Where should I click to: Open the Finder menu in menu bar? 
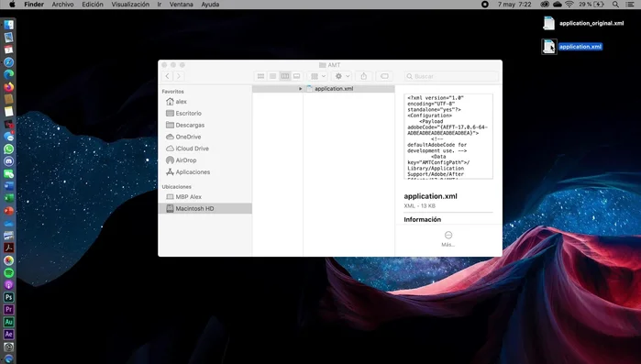(34, 5)
